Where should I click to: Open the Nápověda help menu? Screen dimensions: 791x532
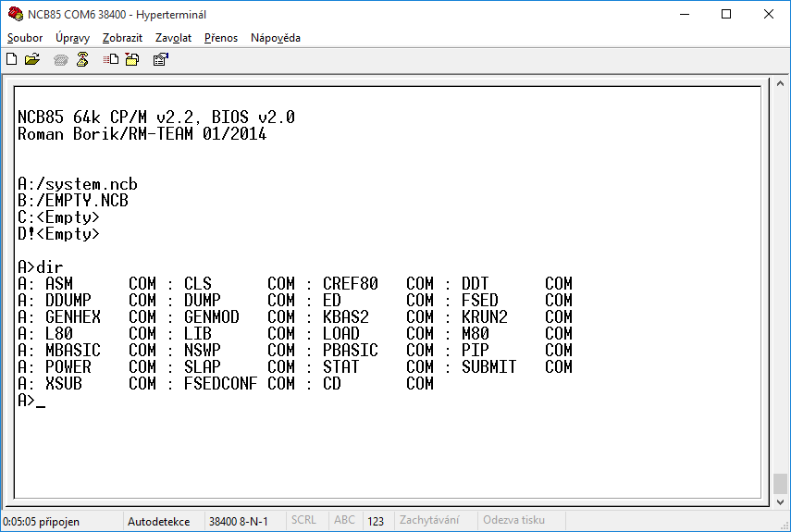275,38
